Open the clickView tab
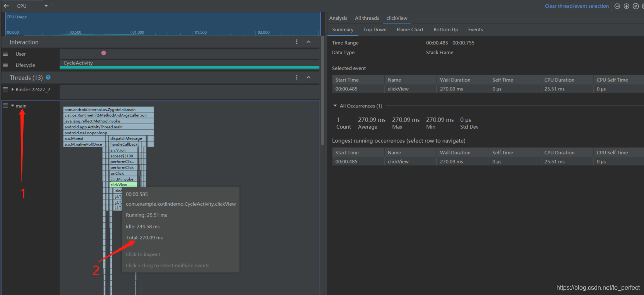 coord(397,18)
